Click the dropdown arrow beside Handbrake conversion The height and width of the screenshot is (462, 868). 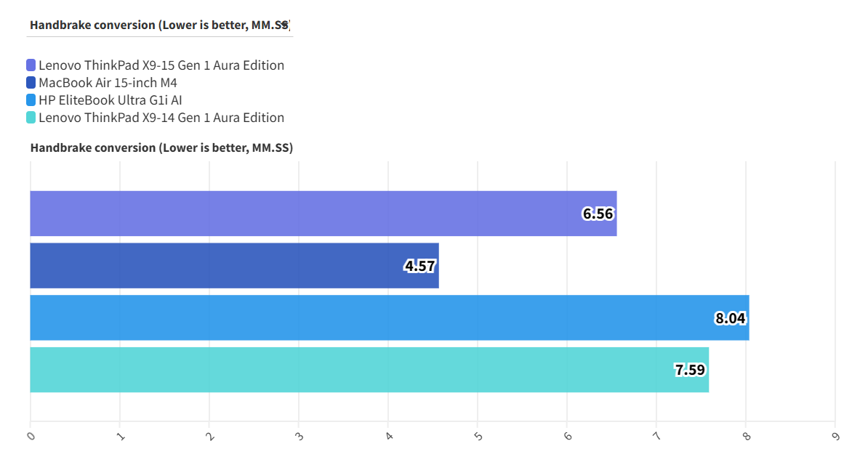[286, 25]
